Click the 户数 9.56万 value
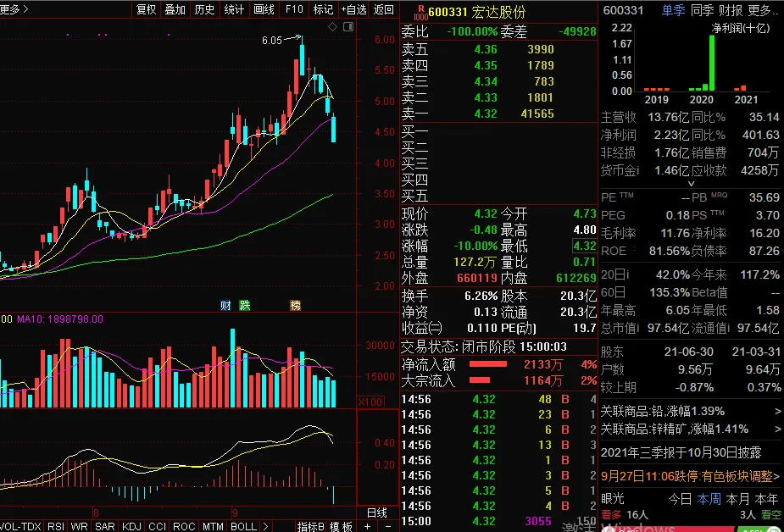This screenshot has width=784, height=532. (x=695, y=369)
